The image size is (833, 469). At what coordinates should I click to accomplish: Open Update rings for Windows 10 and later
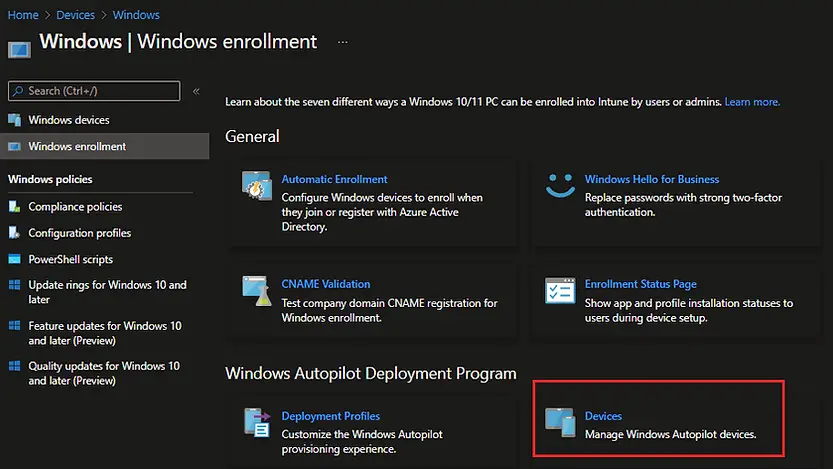107,292
